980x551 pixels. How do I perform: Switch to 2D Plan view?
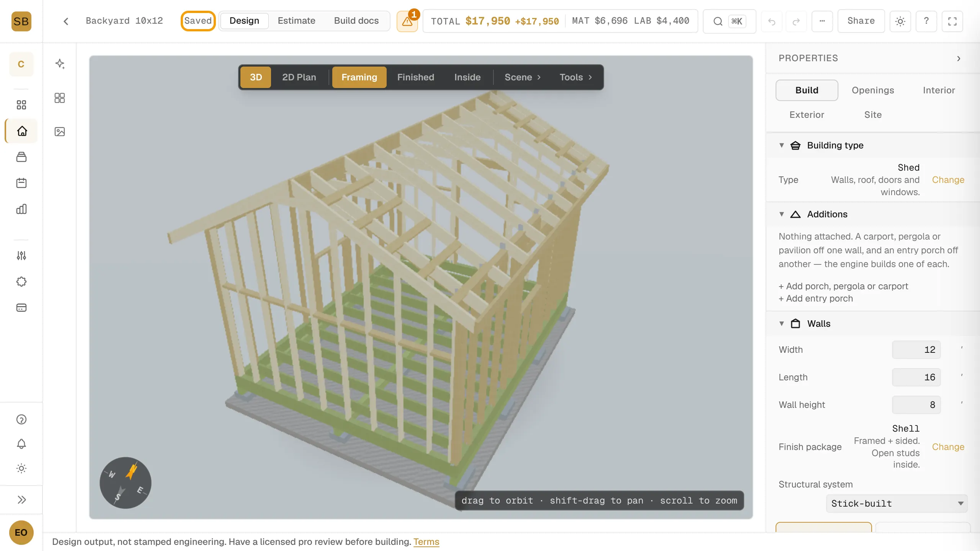pyautogui.click(x=299, y=77)
